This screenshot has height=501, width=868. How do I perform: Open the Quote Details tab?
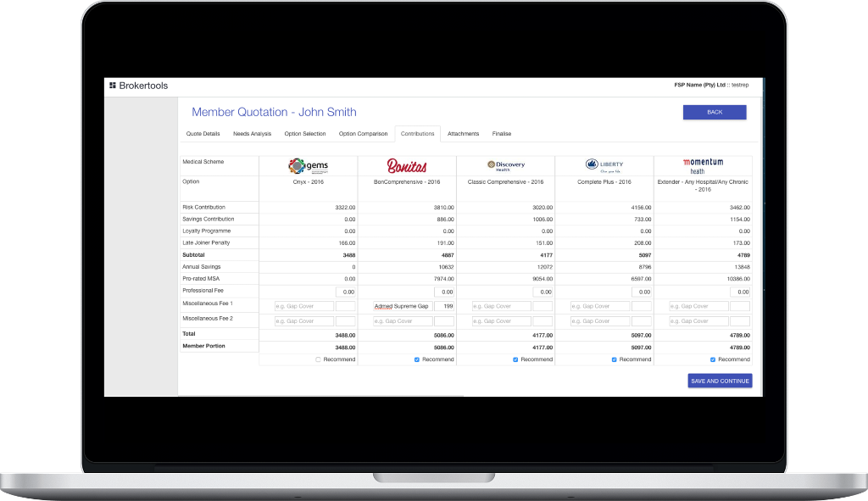coord(203,134)
